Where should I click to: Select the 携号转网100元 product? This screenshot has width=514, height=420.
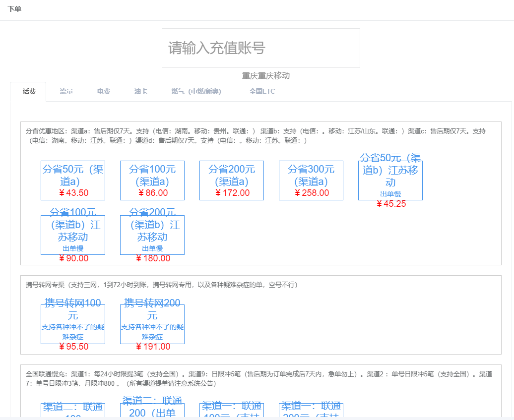73,324
